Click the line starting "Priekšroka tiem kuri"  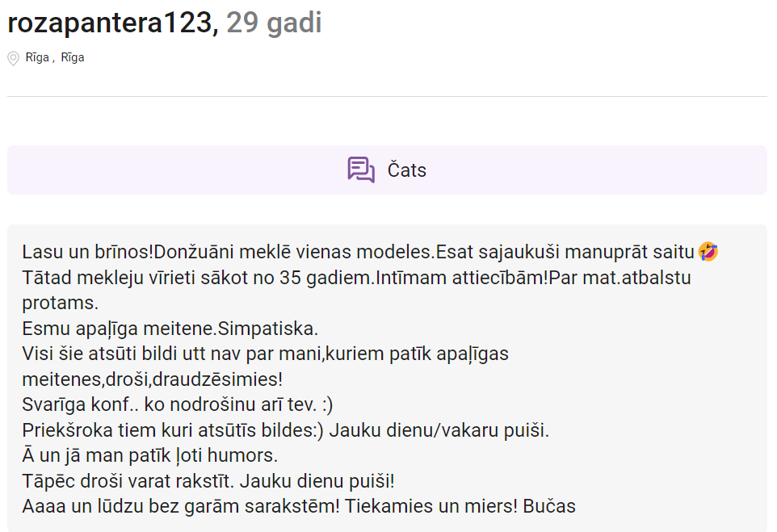[285, 430]
